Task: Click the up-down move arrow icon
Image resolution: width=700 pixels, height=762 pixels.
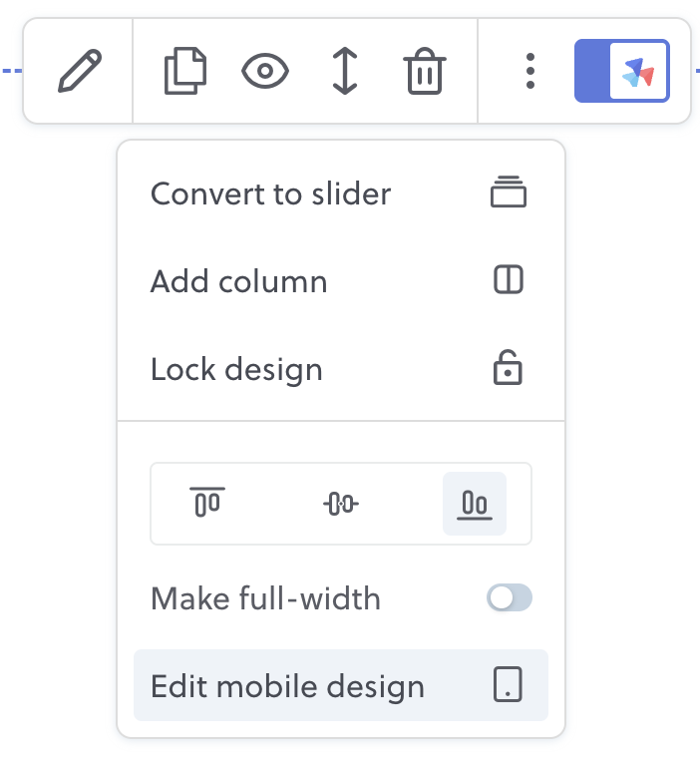Action: click(345, 71)
